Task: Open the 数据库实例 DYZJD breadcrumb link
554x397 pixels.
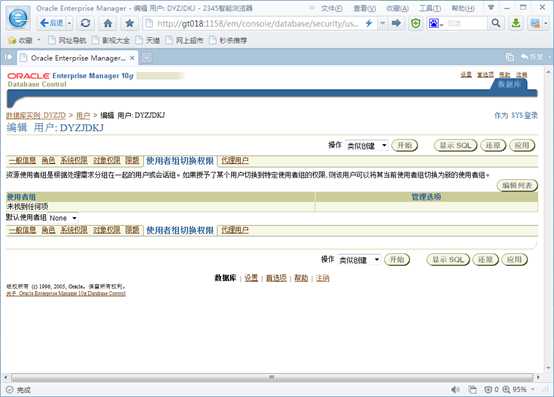Action: point(36,115)
